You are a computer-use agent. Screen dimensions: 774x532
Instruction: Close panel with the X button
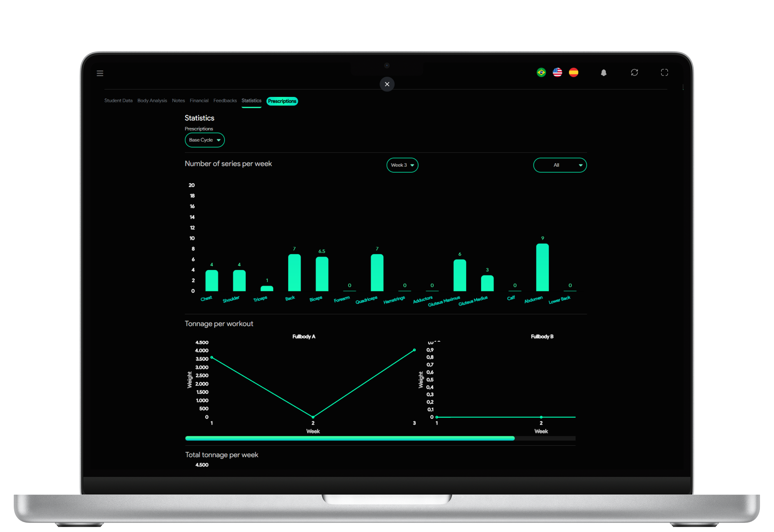coord(387,84)
